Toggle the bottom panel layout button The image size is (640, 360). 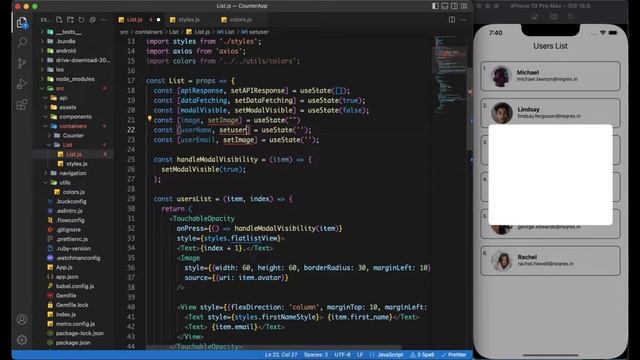[x=445, y=6]
